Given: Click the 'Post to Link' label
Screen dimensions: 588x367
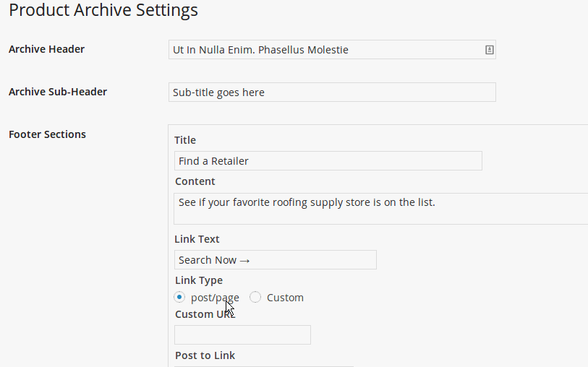Looking at the screenshot, I should 205,355.
